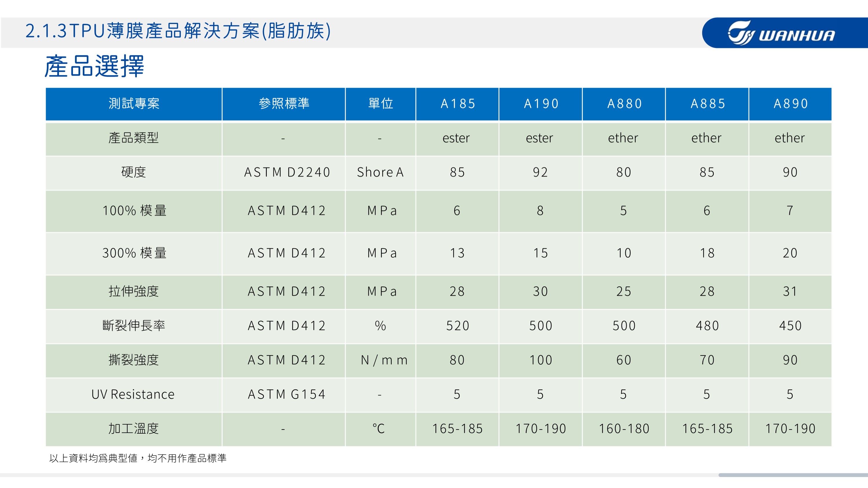Click tear strength value '60' for A880
868x488 pixels.
[624, 360]
